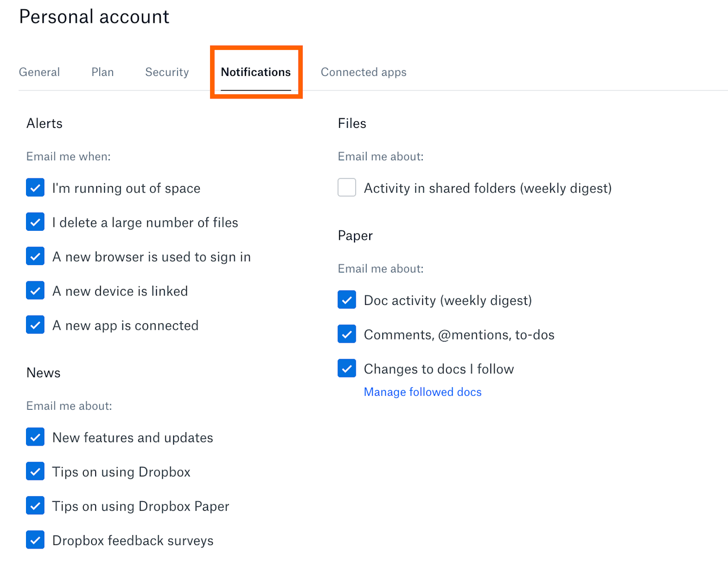Toggle "Tips on using Dropbox Paper" checkbox
This screenshot has height=586, width=728.
(x=35, y=505)
